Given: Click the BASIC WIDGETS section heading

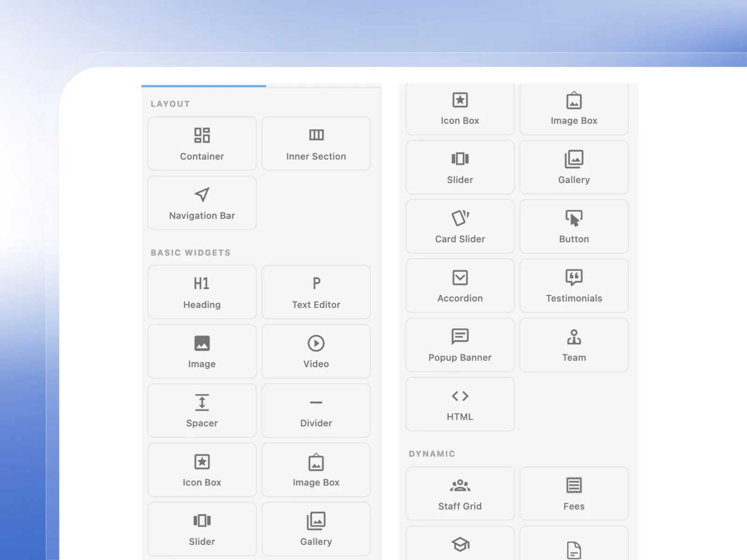Looking at the screenshot, I should point(190,252).
